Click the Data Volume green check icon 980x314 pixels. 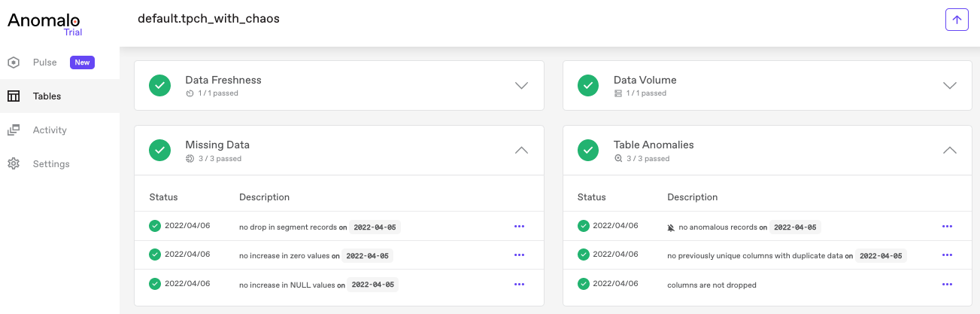588,86
